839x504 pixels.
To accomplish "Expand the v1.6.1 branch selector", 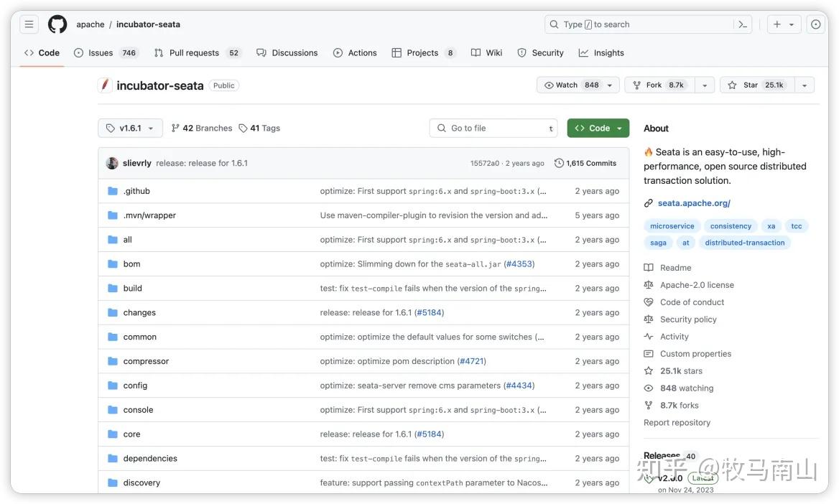I will click(131, 128).
